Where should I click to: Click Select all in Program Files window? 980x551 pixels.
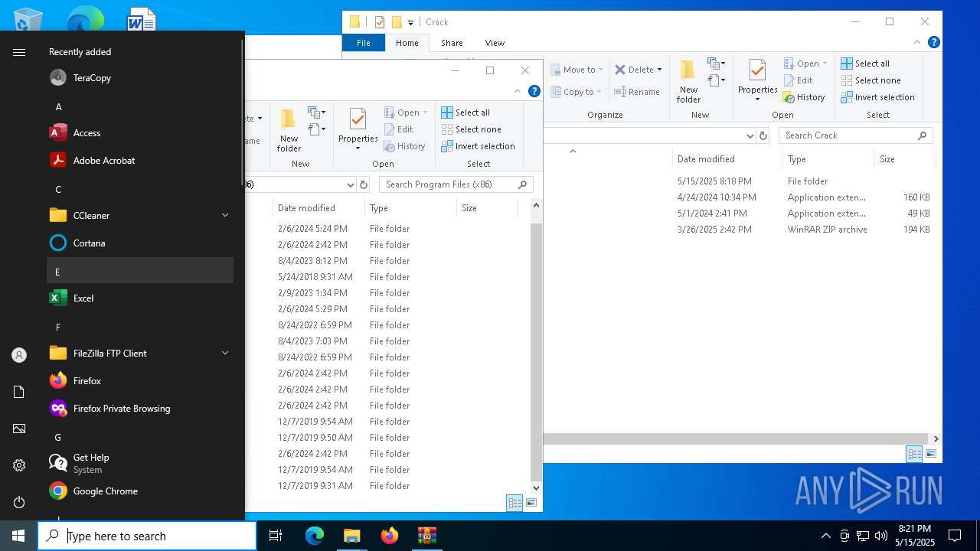(465, 112)
